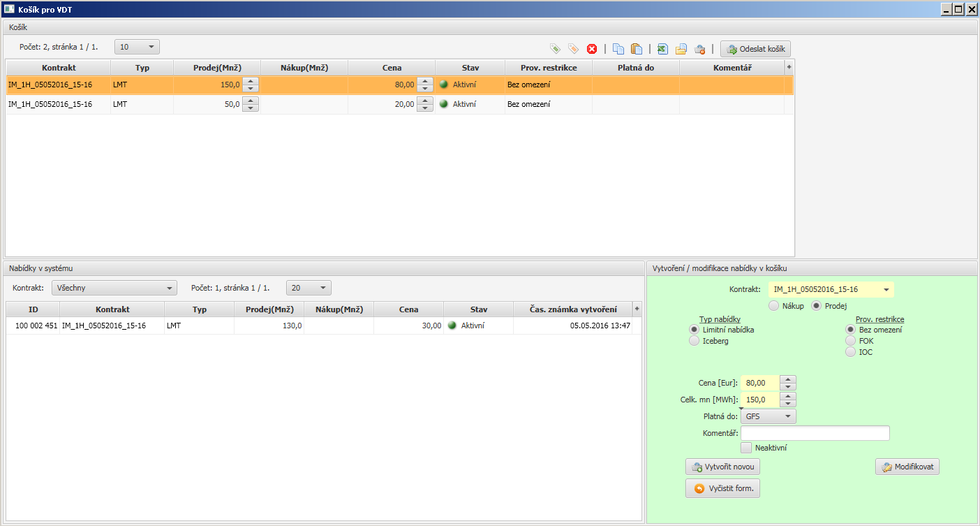Click green status dot in the 50,0 row
This screenshot has width=980, height=526.
tap(443, 104)
